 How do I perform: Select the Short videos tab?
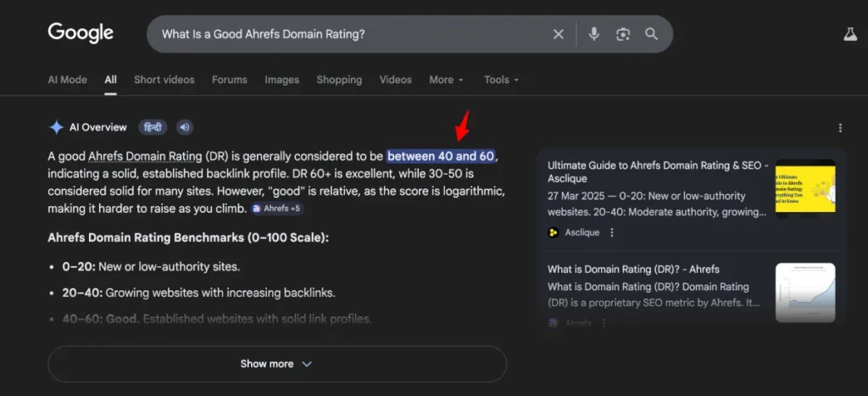[164, 80]
